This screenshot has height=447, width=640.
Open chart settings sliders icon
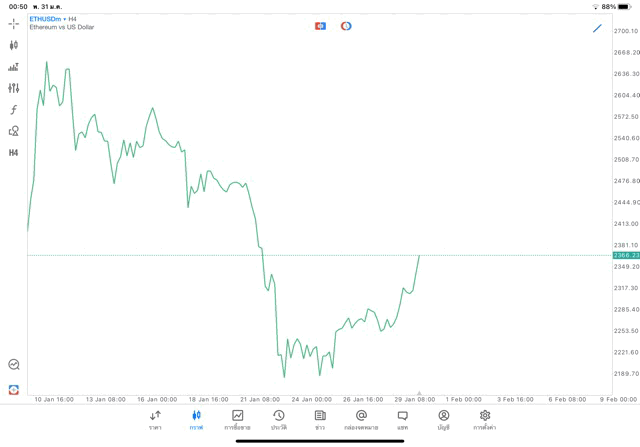14,88
